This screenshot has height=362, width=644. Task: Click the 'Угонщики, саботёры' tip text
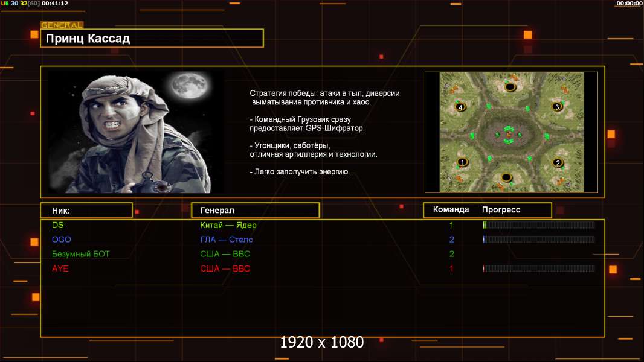click(x=314, y=150)
